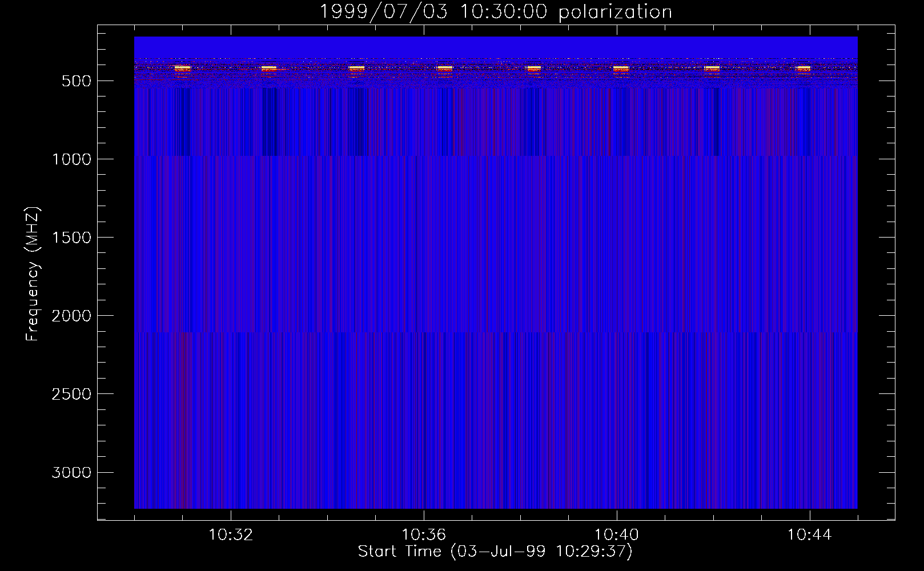Click the 3000 frequency tick label
The height and width of the screenshot is (571, 924).
tap(71, 473)
